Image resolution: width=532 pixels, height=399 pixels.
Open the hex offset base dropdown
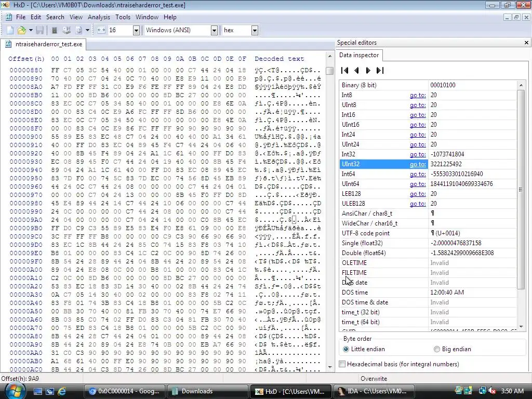click(x=255, y=31)
